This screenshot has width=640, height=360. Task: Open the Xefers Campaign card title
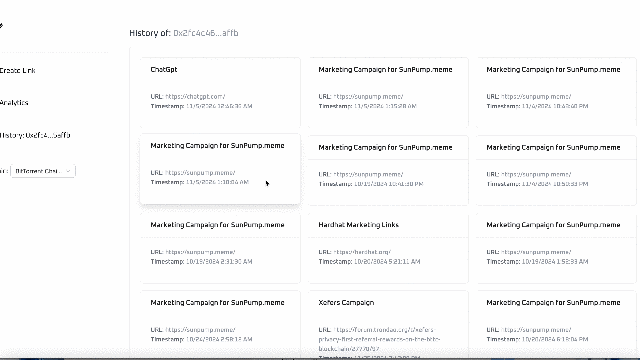point(346,302)
